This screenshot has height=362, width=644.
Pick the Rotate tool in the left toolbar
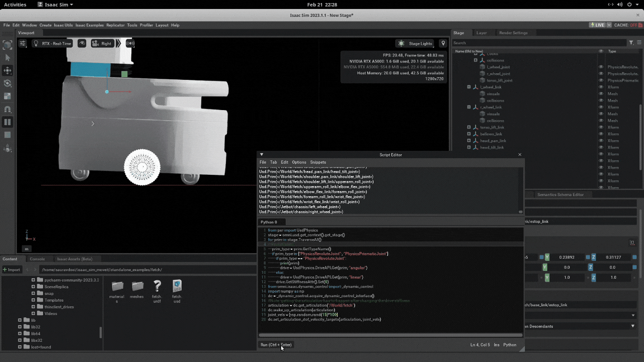[x=7, y=83]
